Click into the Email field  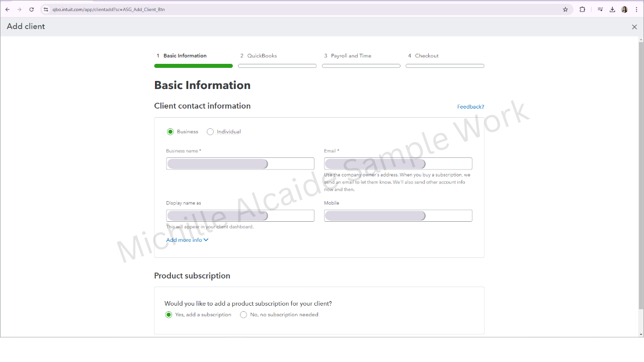click(398, 163)
